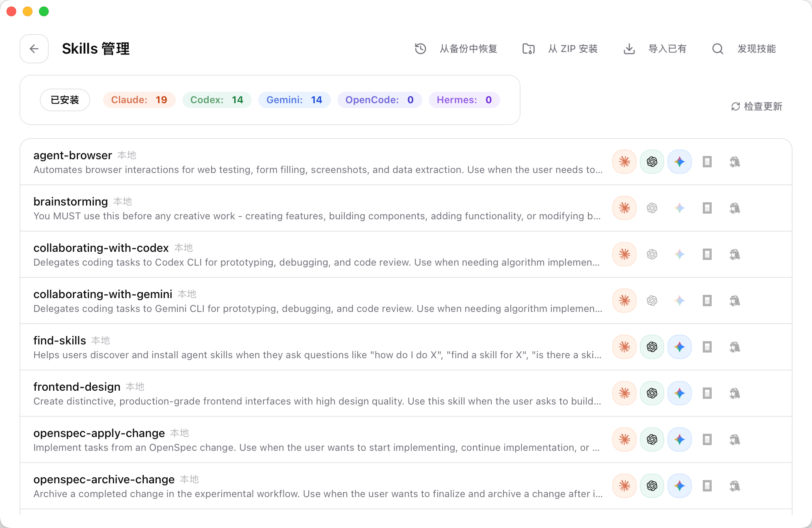Disable Codex for find-skills skill
This screenshot has height=528, width=812.
click(x=652, y=347)
